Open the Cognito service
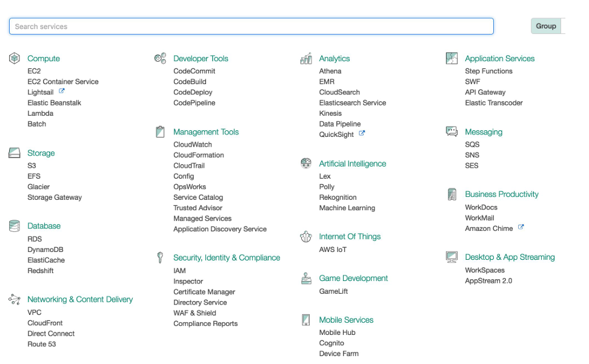The width and height of the screenshot is (589, 364). point(331,343)
